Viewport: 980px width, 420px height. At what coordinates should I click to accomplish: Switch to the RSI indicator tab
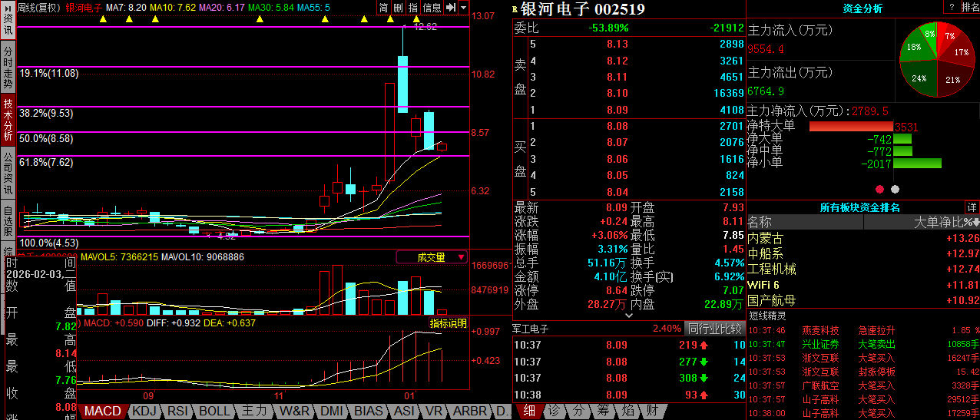click(178, 411)
